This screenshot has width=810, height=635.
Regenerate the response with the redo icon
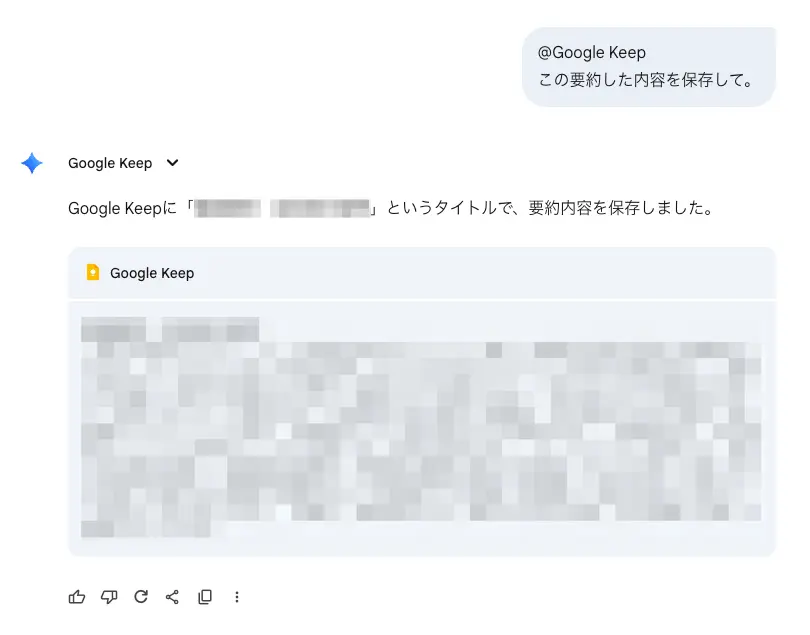click(x=141, y=597)
